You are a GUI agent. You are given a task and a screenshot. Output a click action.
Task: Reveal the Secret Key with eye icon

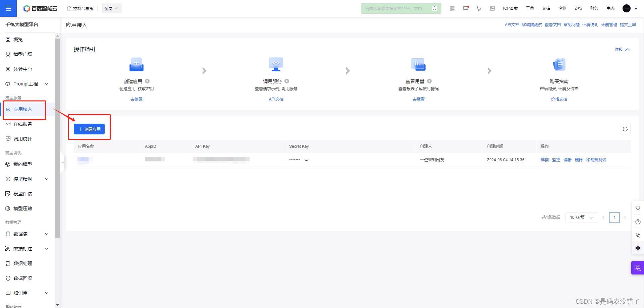pos(307,160)
